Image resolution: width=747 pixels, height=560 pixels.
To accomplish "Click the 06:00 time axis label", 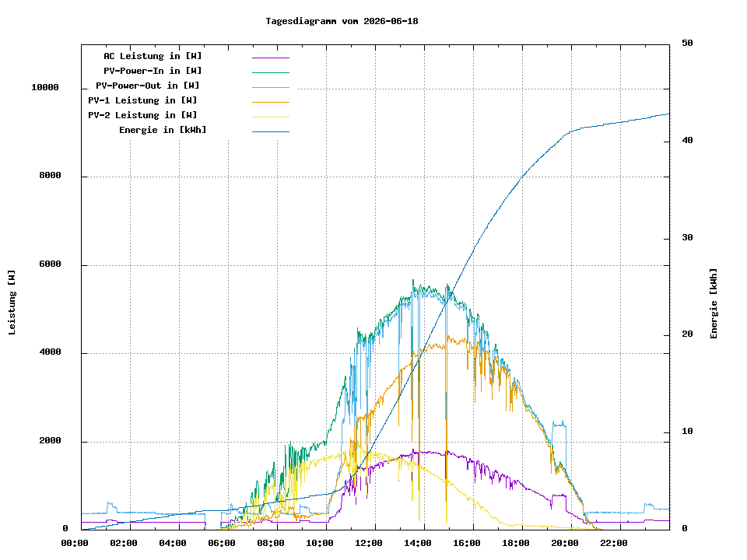I will pyautogui.click(x=222, y=543).
